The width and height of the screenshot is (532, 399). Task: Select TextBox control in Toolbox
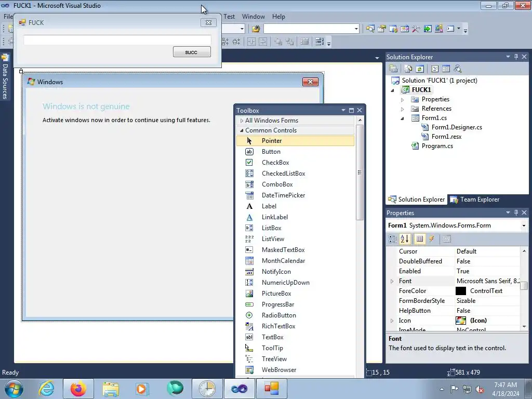coord(295,337)
